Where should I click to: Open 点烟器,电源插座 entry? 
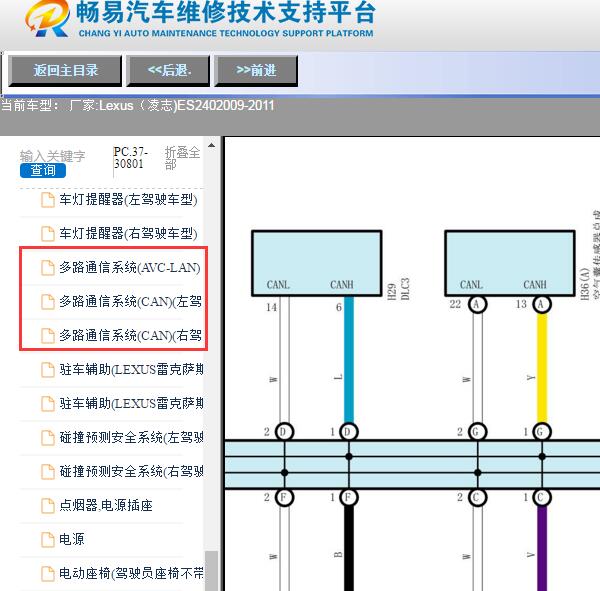(106, 506)
